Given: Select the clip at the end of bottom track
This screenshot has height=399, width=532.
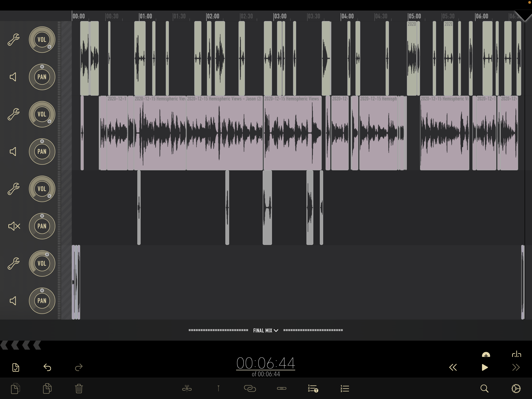Looking at the screenshot, I should point(523,282).
